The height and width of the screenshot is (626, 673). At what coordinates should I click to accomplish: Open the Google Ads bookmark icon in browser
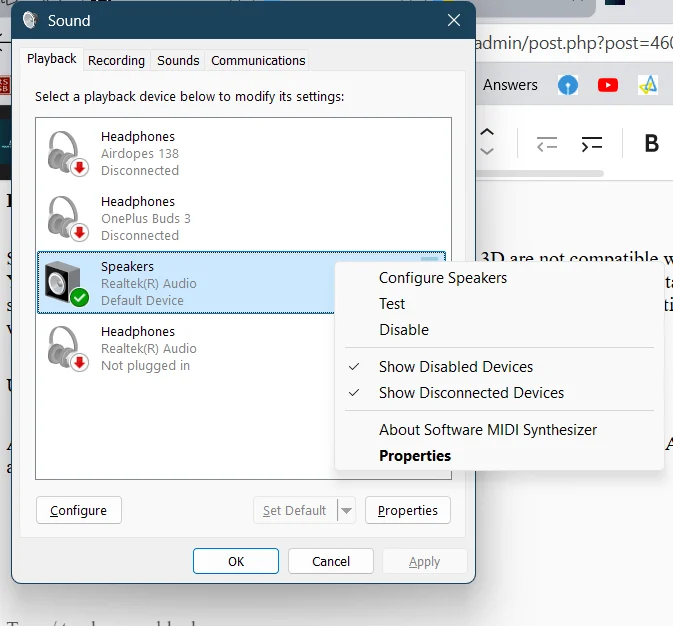(648, 85)
